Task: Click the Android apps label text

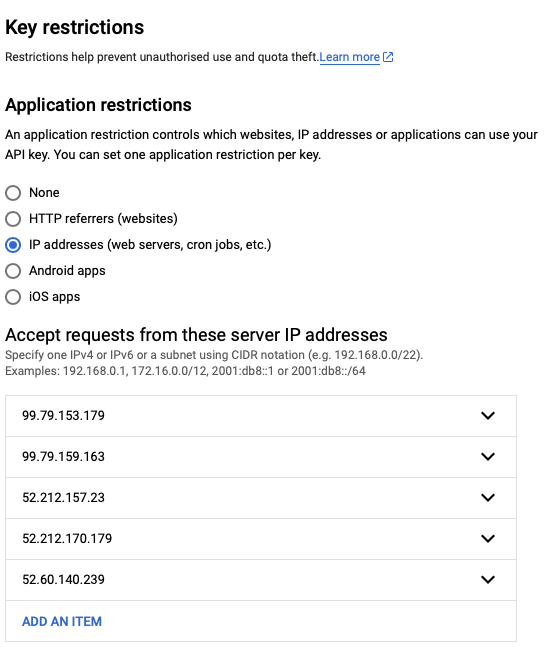Action: tap(67, 271)
